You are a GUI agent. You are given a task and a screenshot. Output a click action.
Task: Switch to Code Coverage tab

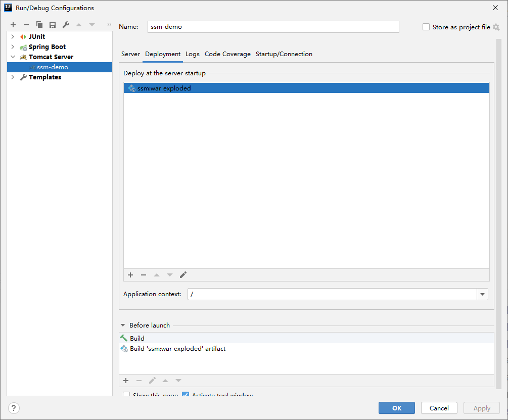pyautogui.click(x=227, y=54)
